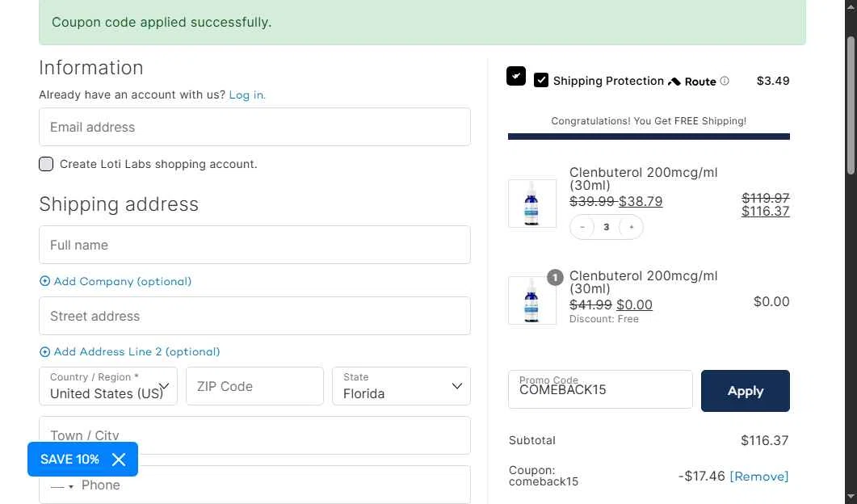Remove the comeback15 coupon
Viewport: 857px width, 504px height.
[x=759, y=476]
